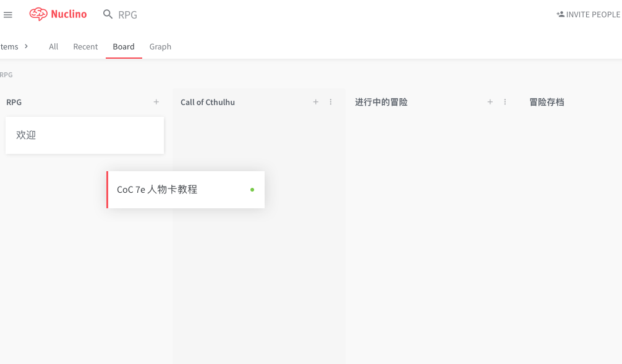Add a new card to the RPG column

pos(156,102)
